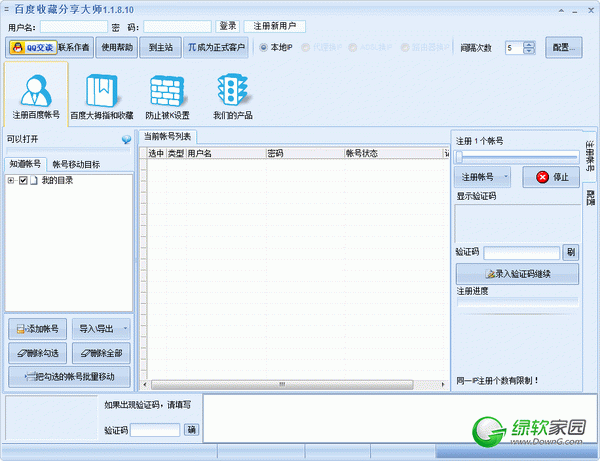Click the 登录 button

click(x=228, y=26)
